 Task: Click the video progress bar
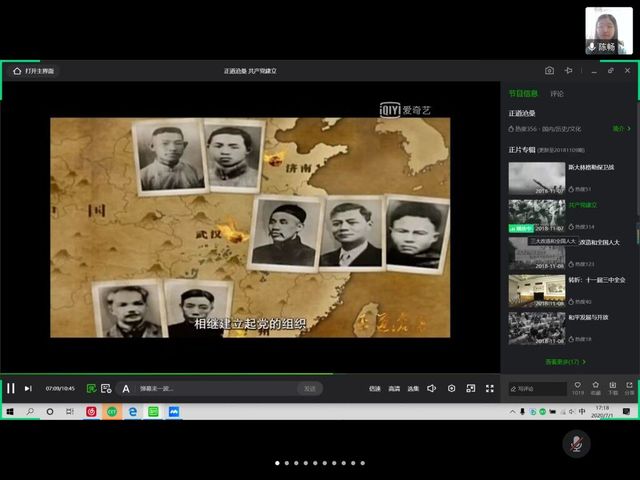[x=250, y=374]
